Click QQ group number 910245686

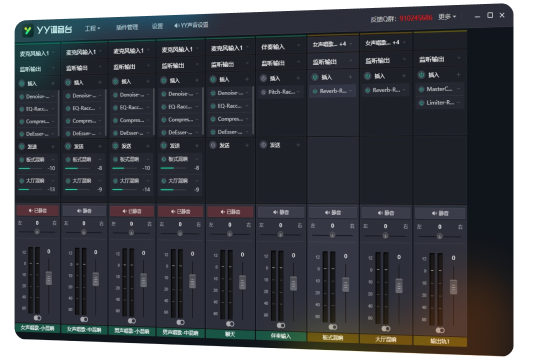416,18
